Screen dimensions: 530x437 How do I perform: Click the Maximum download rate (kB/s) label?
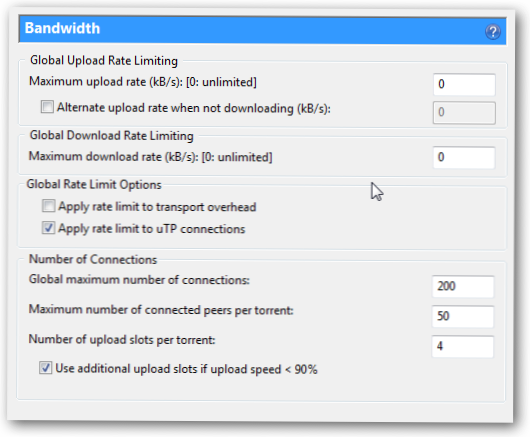[150, 157]
